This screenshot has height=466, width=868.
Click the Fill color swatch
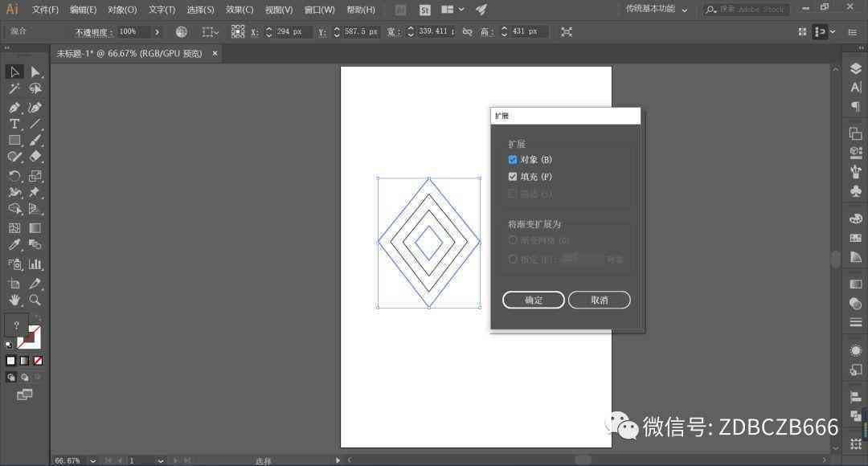coord(16,325)
